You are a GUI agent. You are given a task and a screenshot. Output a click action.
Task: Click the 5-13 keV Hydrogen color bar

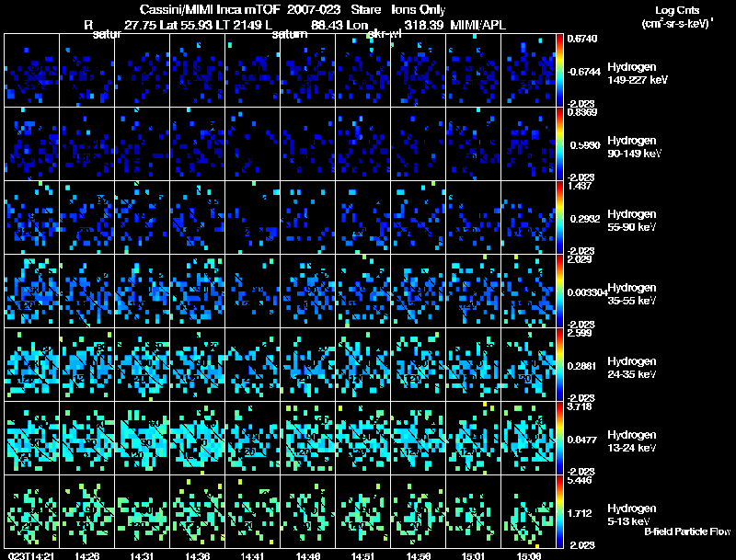tap(561, 511)
